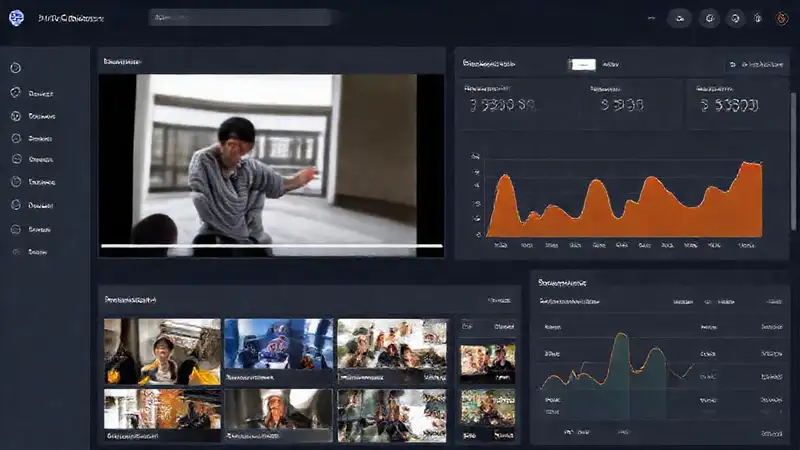The image size is (800, 450).
Task: Click the tallest rightmost peak of orange chart
Action: tap(750, 163)
